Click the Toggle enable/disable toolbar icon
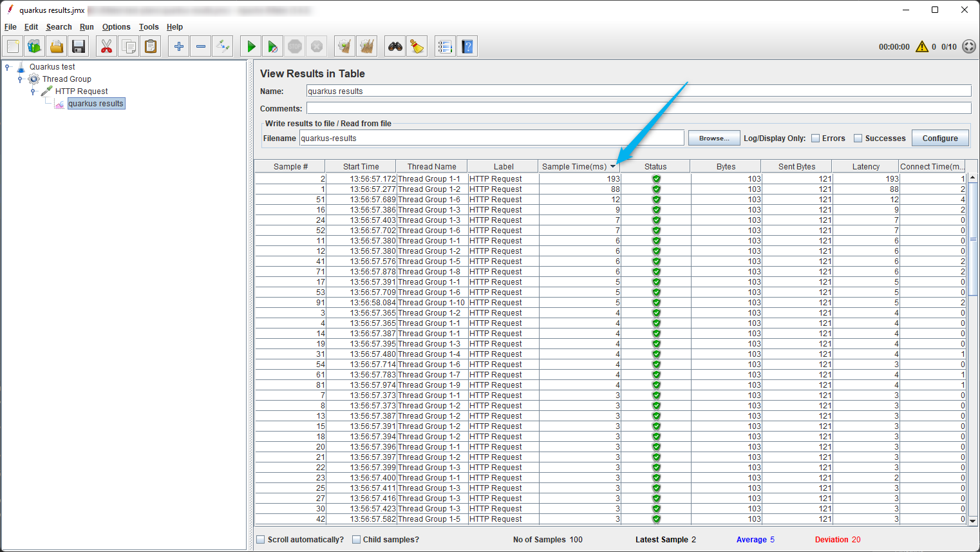Screen dimensions: 980x552 click(223, 46)
